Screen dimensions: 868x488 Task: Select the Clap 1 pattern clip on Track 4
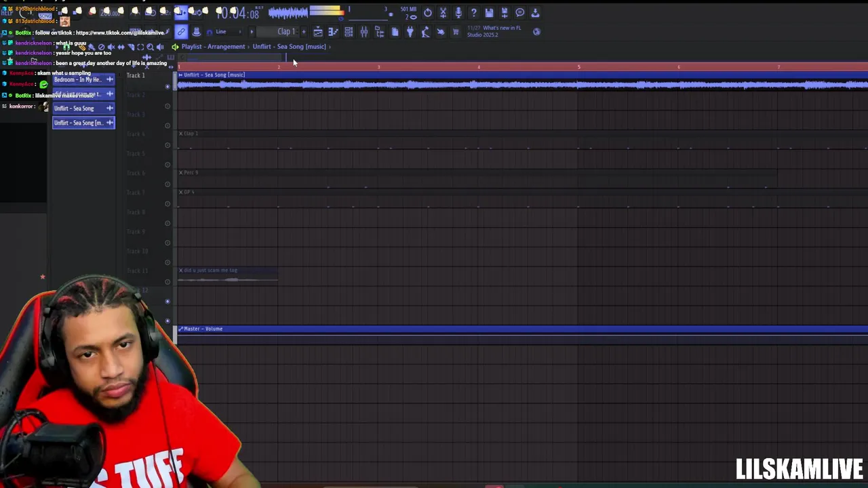(x=522, y=140)
